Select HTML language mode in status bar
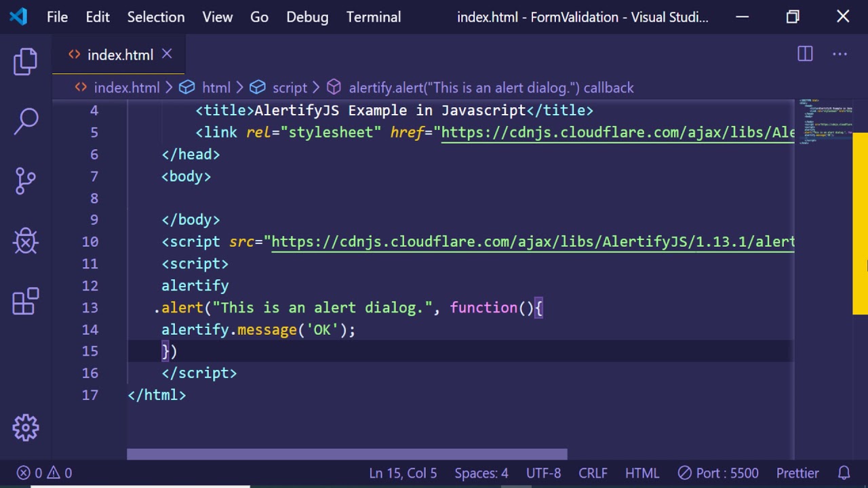The width and height of the screenshot is (868, 488). [x=642, y=473]
